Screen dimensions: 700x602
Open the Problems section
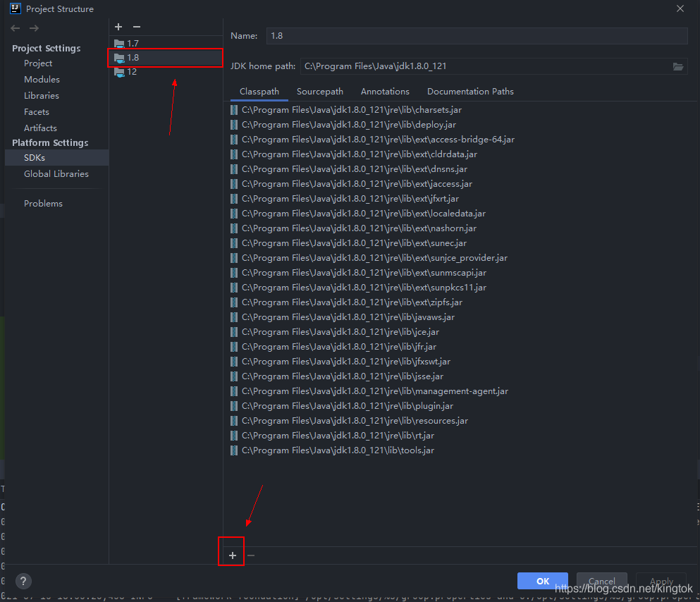pos(43,204)
